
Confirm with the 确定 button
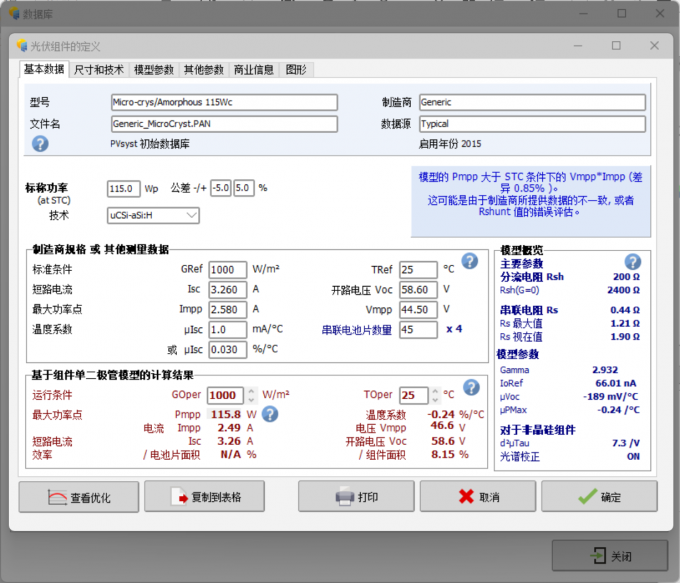[599, 497]
